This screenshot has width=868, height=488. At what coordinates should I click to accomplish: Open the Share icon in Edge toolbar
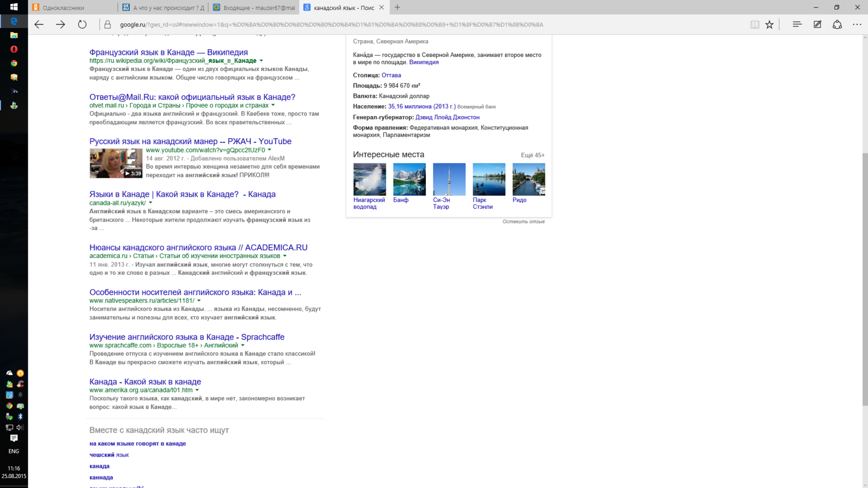(x=837, y=24)
